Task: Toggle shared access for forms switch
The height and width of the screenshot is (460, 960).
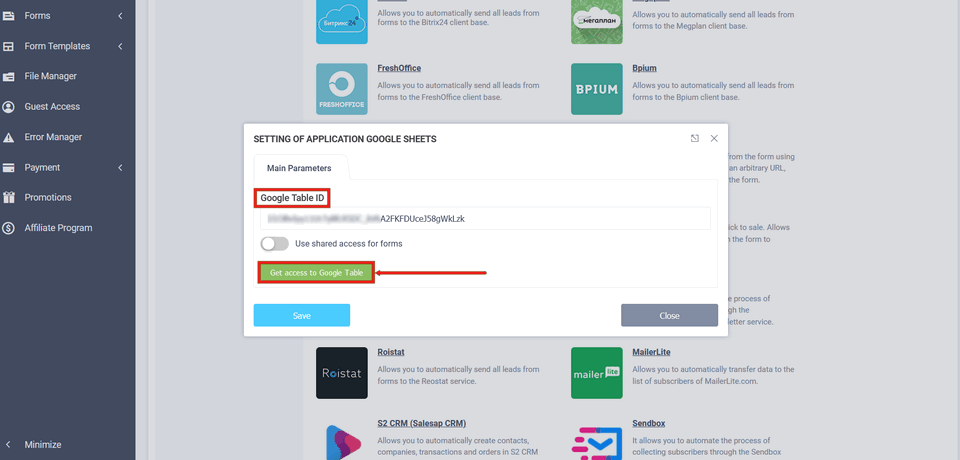Action: (274, 244)
